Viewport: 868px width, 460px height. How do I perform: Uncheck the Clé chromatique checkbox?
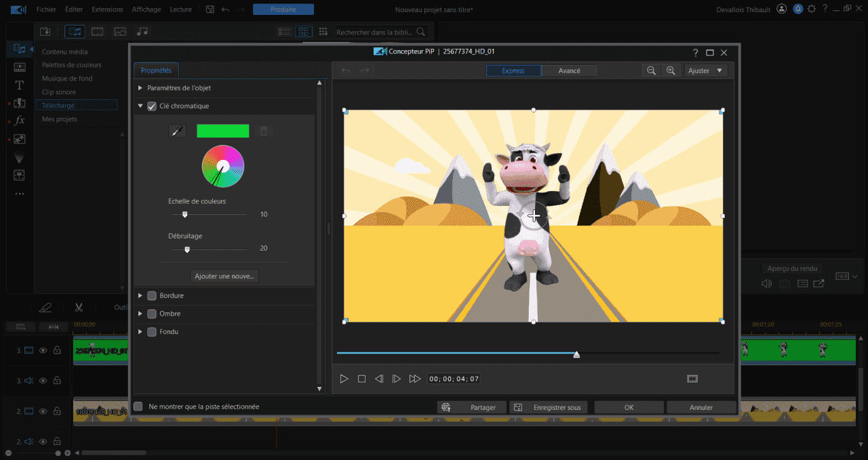[x=152, y=106]
